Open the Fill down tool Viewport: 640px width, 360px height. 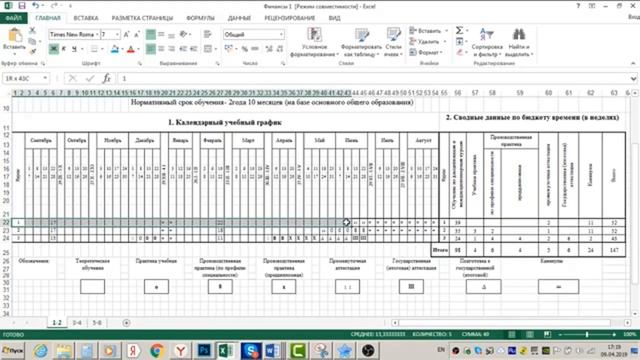pos(460,41)
